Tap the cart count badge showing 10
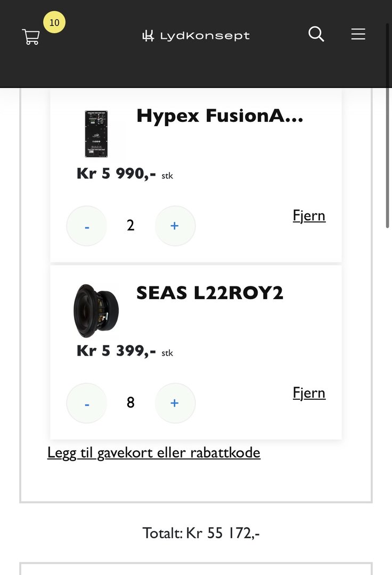This screenshot has height=575, width=392. [54, 22]
